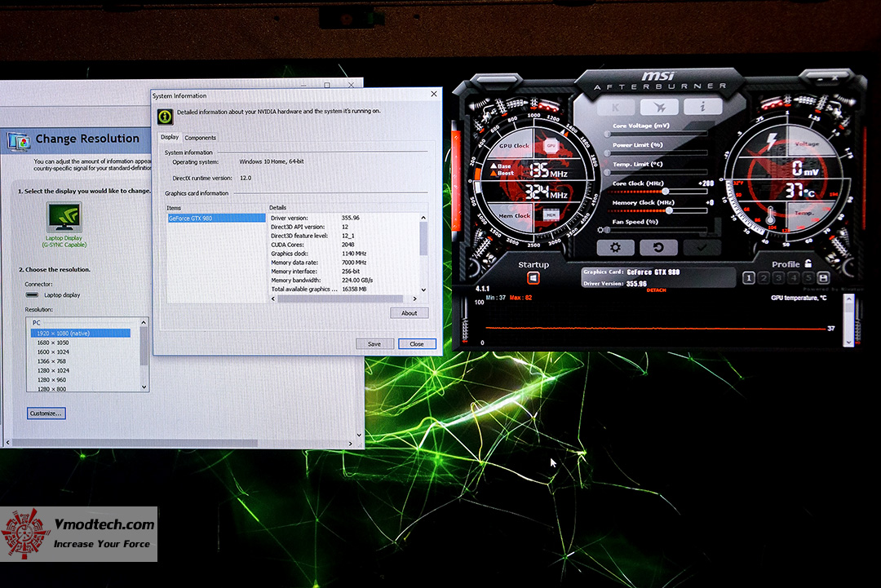This screenshot has width=881, height=588.
Task: Click the About button in System Information
Action: click(409, 313)
